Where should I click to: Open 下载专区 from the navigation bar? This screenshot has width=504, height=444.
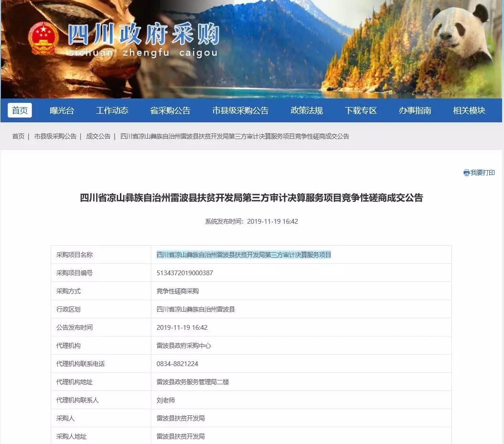coord(361,110)
